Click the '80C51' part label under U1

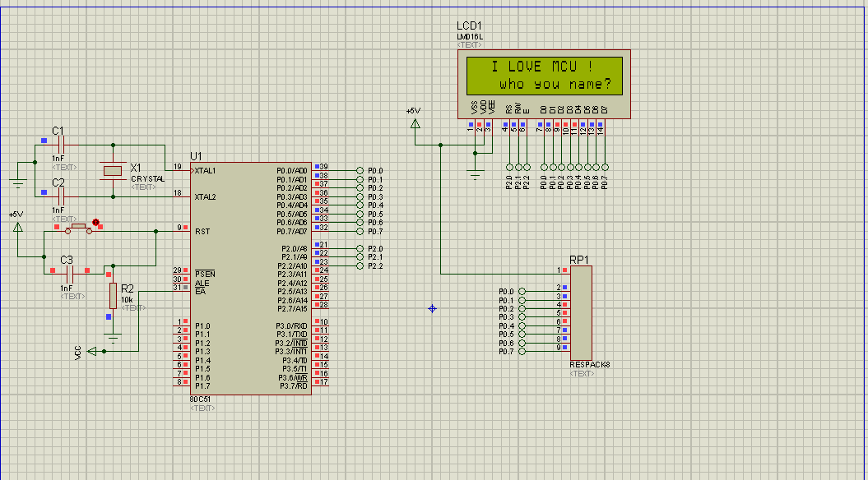tap(201, 399)
